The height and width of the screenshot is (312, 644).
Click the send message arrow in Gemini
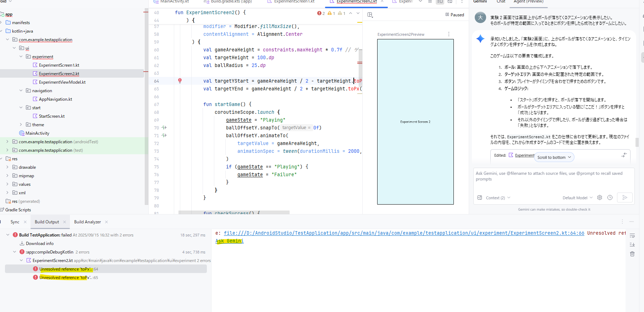pos(624,197)
